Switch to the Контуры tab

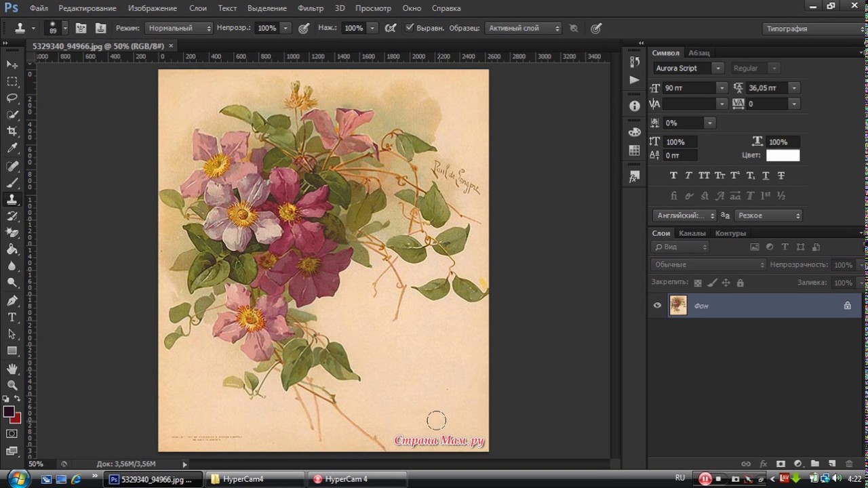pyautogui.click(x=730, y=233)
